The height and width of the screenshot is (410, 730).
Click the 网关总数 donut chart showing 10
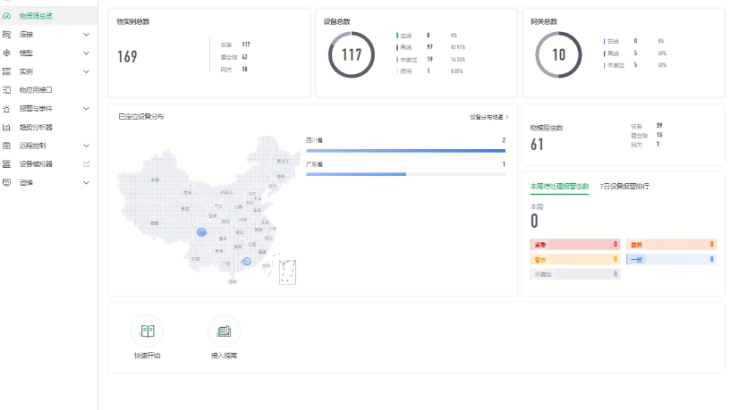click(559, 55)
